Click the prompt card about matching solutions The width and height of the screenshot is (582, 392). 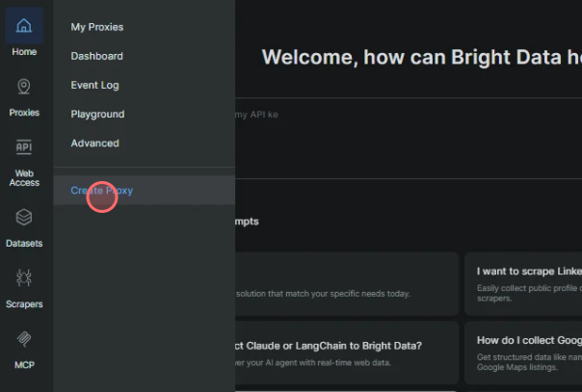click(347, 284)
